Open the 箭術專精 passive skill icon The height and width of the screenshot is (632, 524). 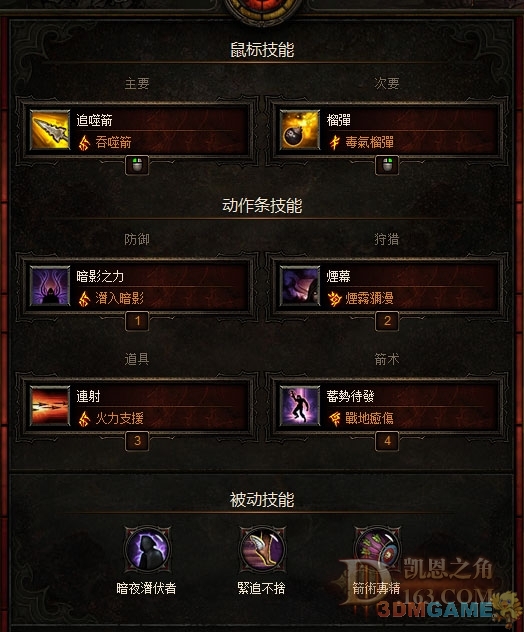(x=377, y=549)
